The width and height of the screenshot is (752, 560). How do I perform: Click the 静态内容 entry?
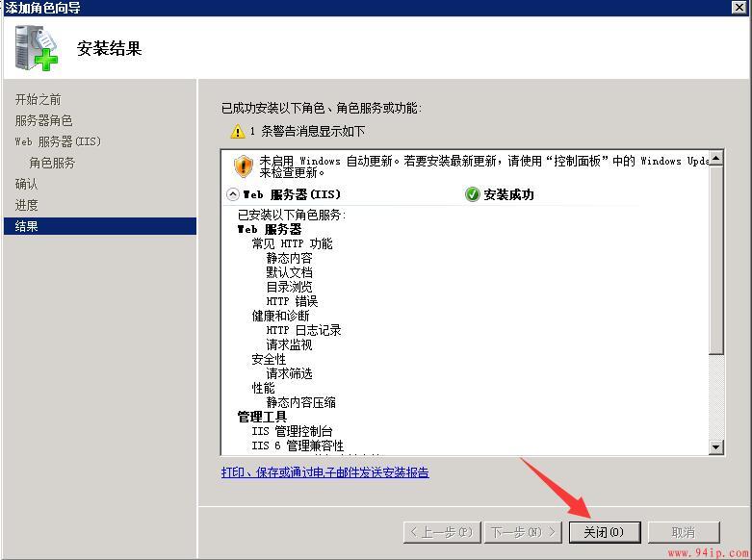click(x=289, y=258)
